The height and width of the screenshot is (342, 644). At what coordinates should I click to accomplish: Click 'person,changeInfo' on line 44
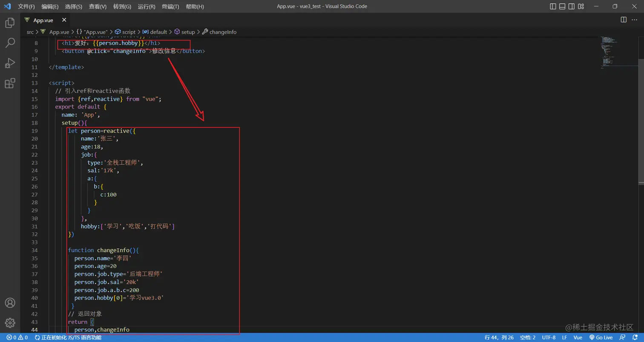click(102, 330)
